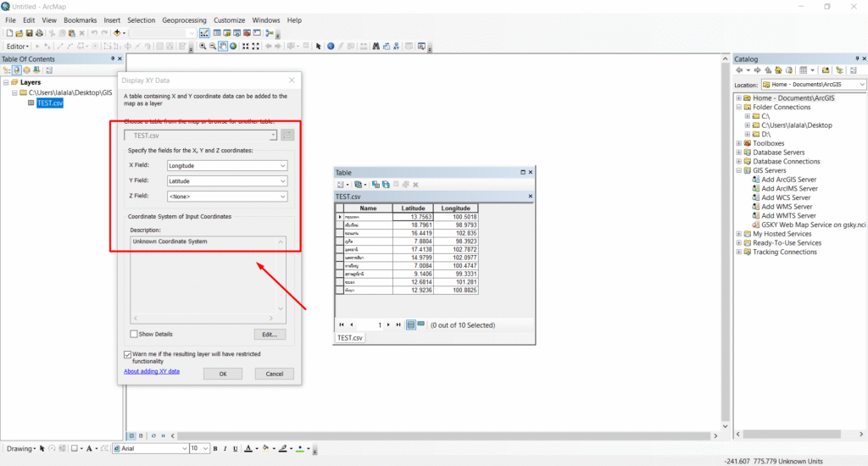Open the Arial font dropdown
This screenshot has height=466, width=868.
184,449
